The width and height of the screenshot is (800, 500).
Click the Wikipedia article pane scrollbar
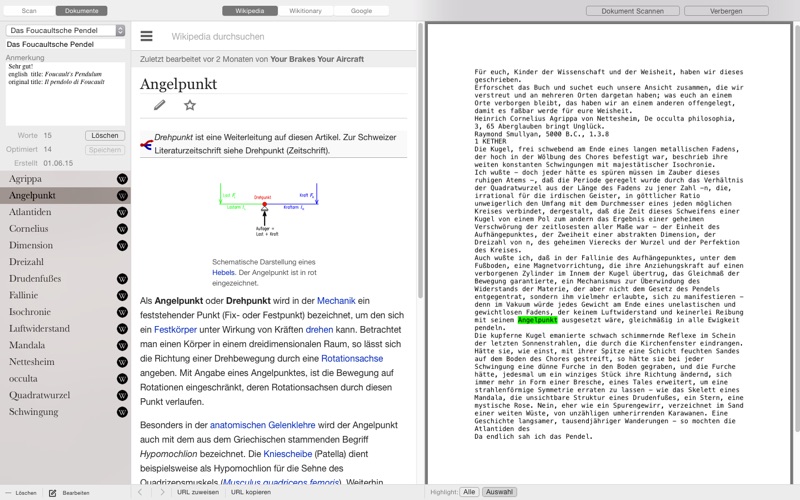420,161
